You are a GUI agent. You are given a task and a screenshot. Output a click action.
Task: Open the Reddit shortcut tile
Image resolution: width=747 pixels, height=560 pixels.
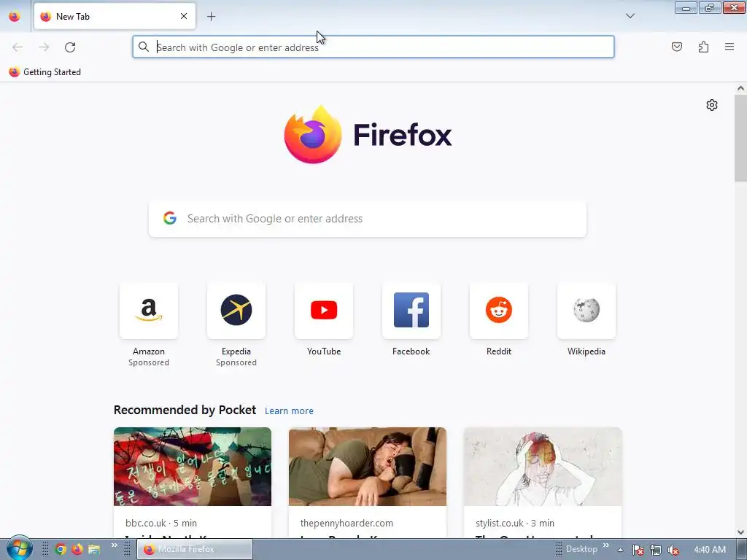click(499, 311)
